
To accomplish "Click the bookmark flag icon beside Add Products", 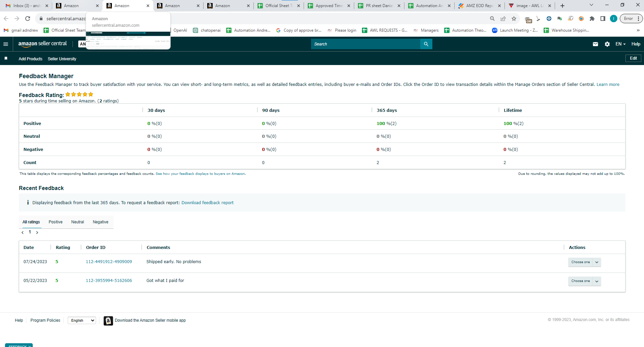I will click(x=6, y=58).
